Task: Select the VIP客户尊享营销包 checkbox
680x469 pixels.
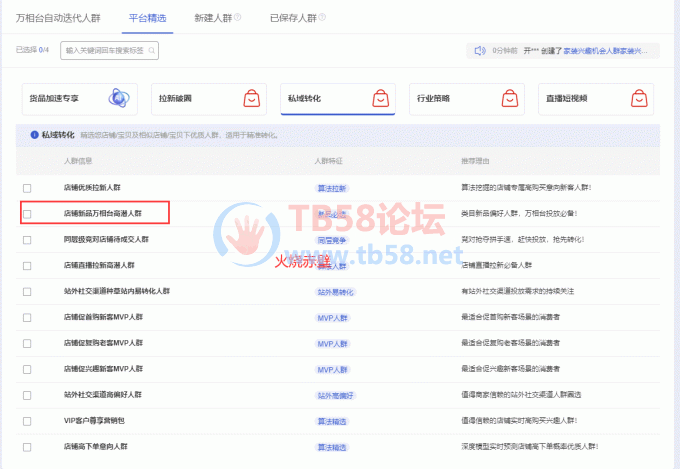Action: point(28,421)
